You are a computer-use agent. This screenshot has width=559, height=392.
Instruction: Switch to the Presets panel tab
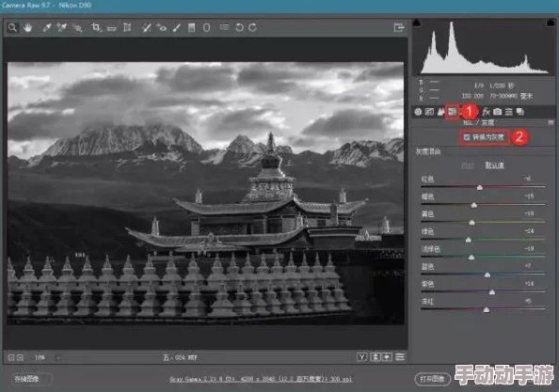(x=509, y=112)
